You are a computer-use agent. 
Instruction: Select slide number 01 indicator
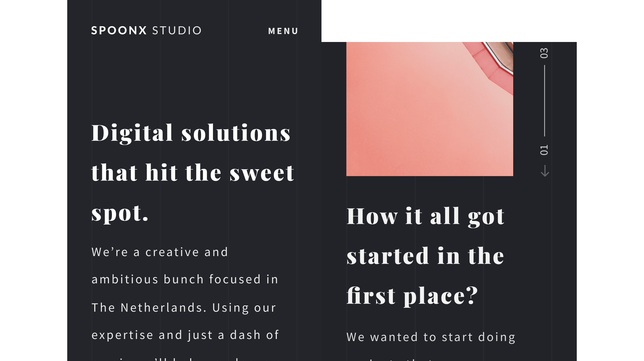click(544, 150)
